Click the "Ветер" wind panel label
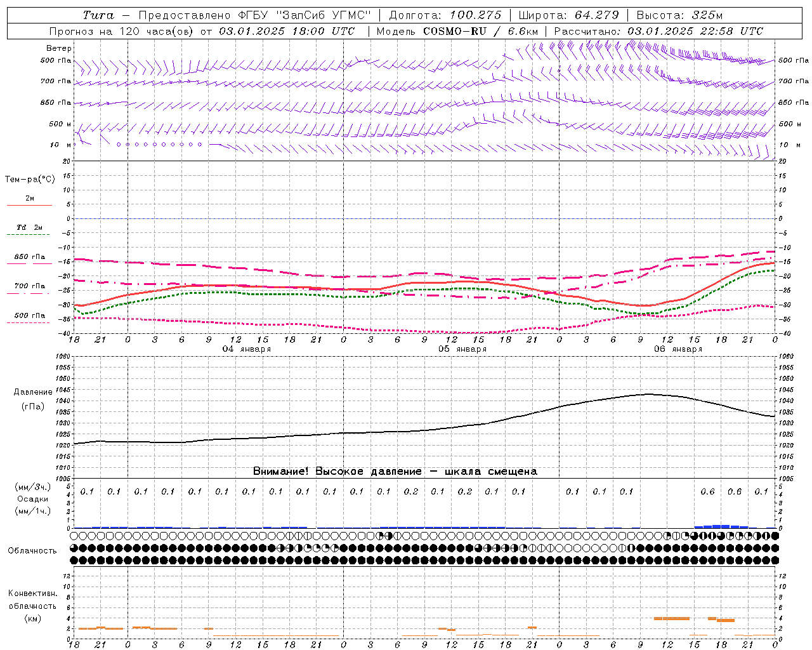812x650 pixels. click(59, 48)
